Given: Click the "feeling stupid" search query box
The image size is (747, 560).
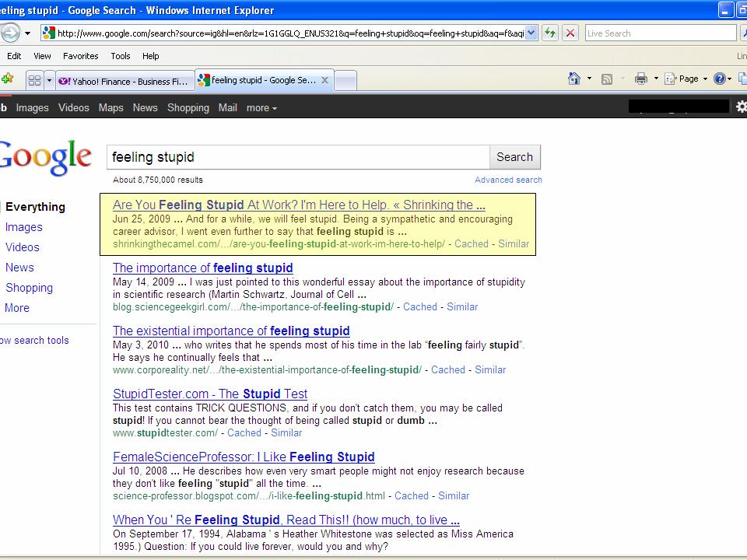Looking at the screenshot, I should click(x=298, y=157).
